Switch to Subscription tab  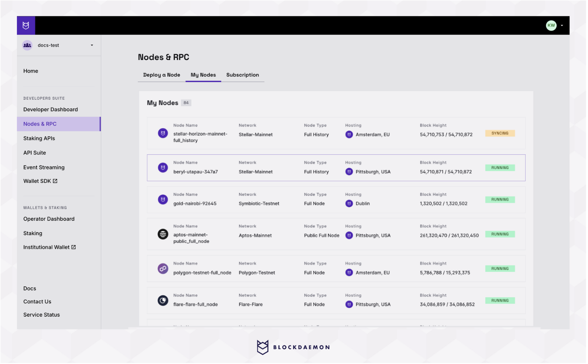[243, 75]
